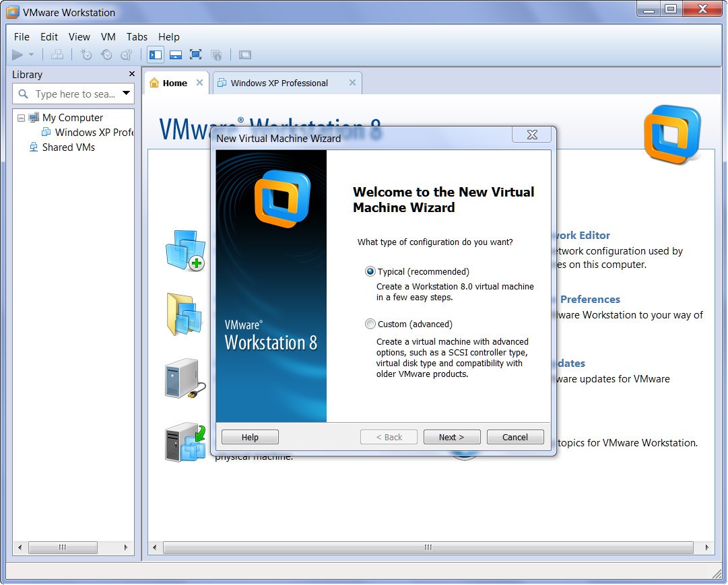This screenshot has height=585, width=728.
Task: Click the Create New Virtual Machine icon
Action: point(185,250)
